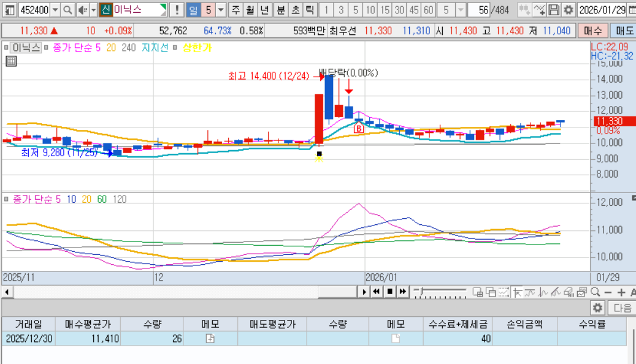Switch to 틱 tick chart
Image resolution: width=636 pixels, height=364 pixels.
310,10
